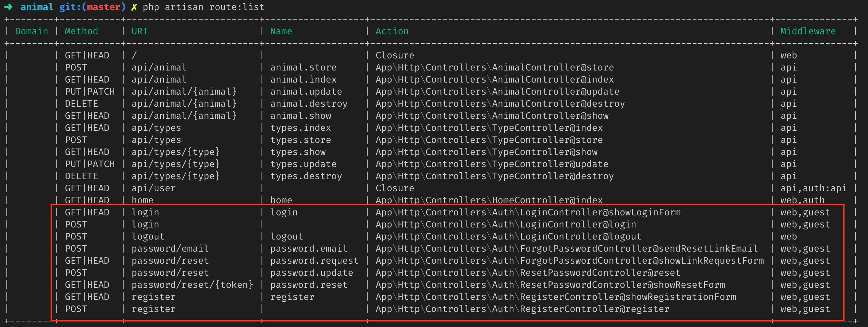Image resolution: width=868 pixels, height=327 pixels.
Task: Select the 'types.show' route name
Action: (x=298, y=152)
